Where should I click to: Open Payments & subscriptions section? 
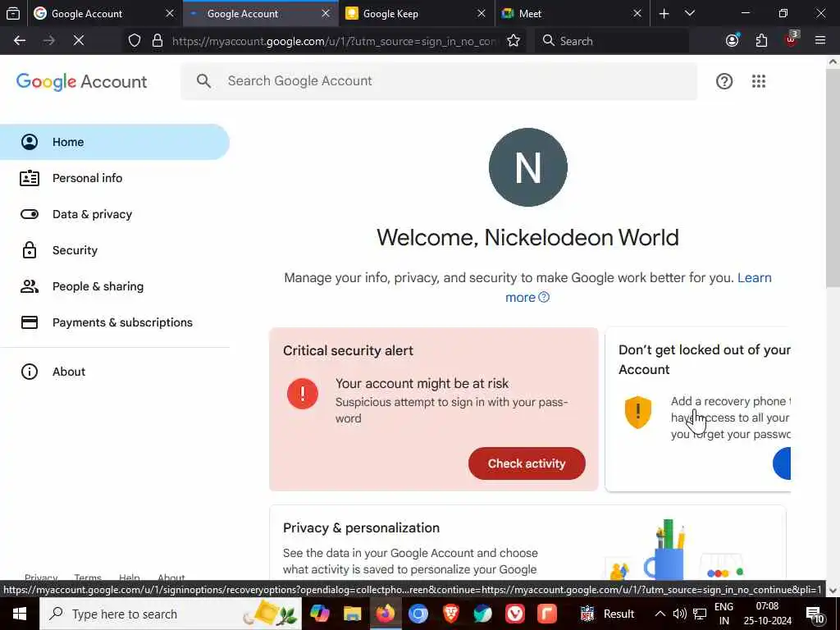point(115,322)
